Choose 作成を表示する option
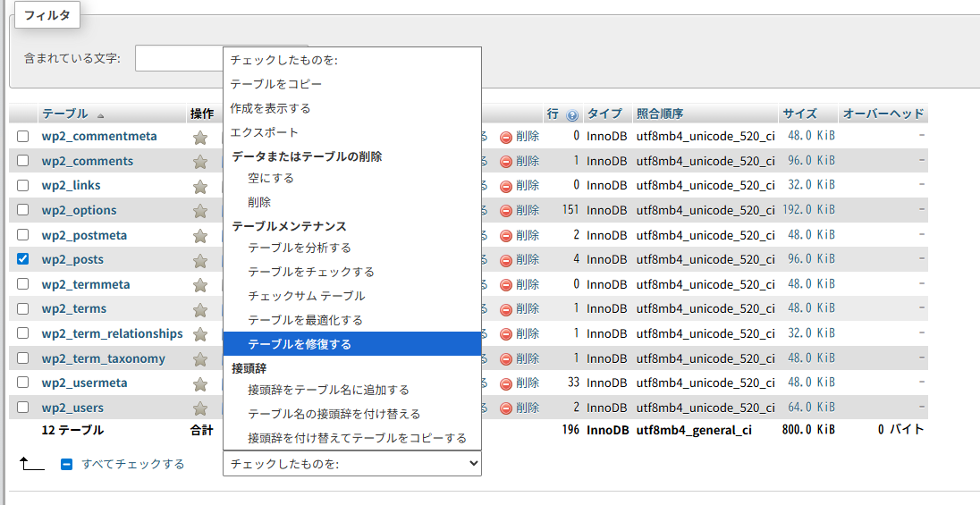The width and height of the screenshot is (980, 505). 352,108
